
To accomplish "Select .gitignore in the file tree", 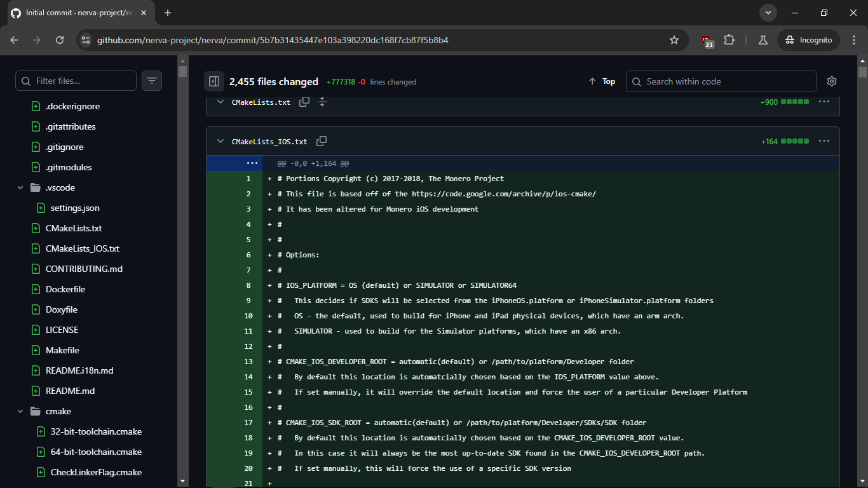I will click(64, 147).
